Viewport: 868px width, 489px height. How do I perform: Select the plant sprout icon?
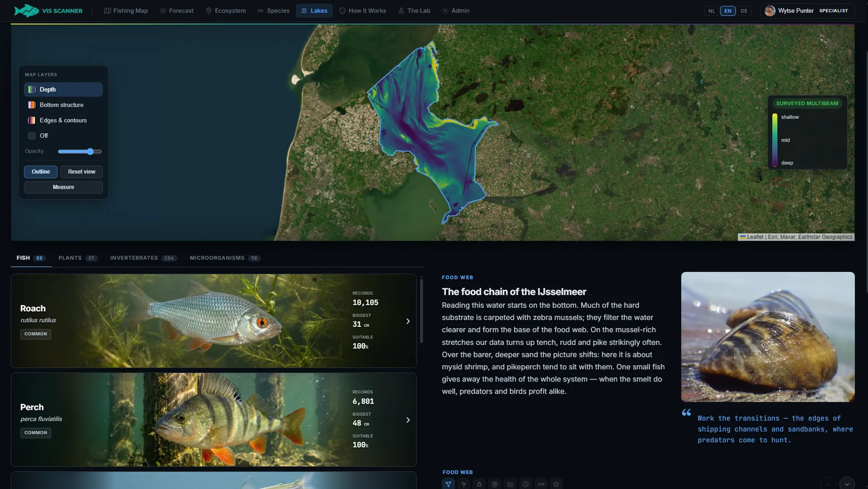click(464, 484)
